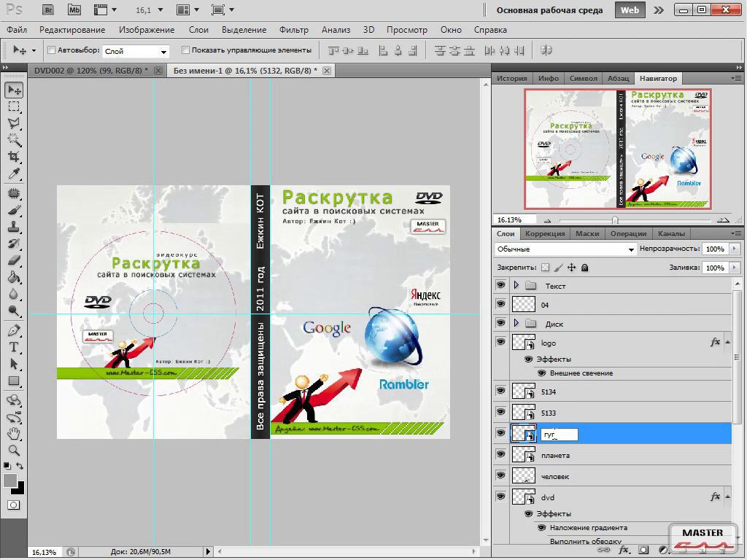Select the Move tool in toolbar
This screenshot has height=560, width=747.
click(14, 90)
